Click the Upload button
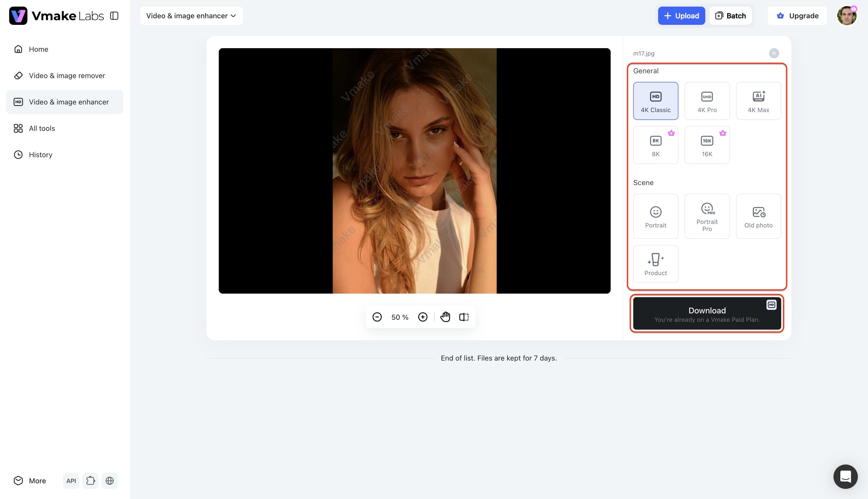The width and height of the screenshot is (868, 499). [x=681, y=16]
